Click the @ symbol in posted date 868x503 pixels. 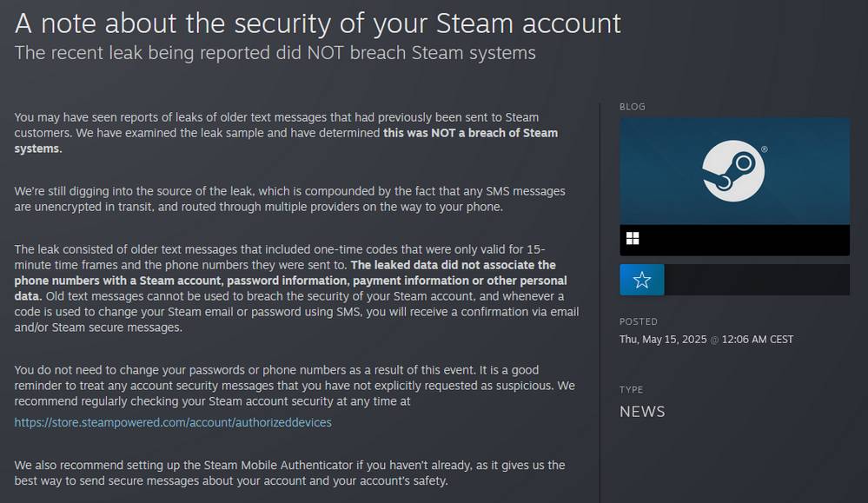tap(714, 340)
